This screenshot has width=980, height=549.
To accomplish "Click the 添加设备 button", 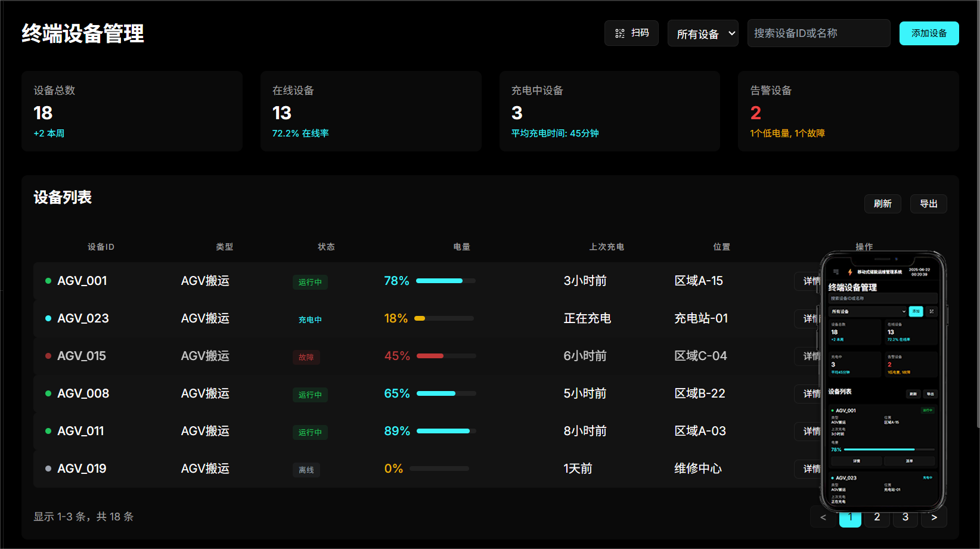I will [929, 33].
